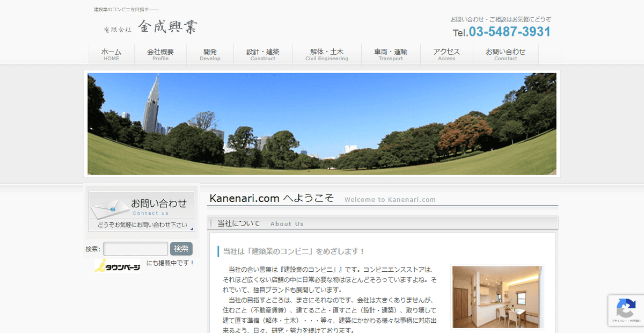Image resolution: width=644 pixels, height=333 pixels.
Task: Switch to the 会社概要 Profile tab
Action: click(160, 54)
